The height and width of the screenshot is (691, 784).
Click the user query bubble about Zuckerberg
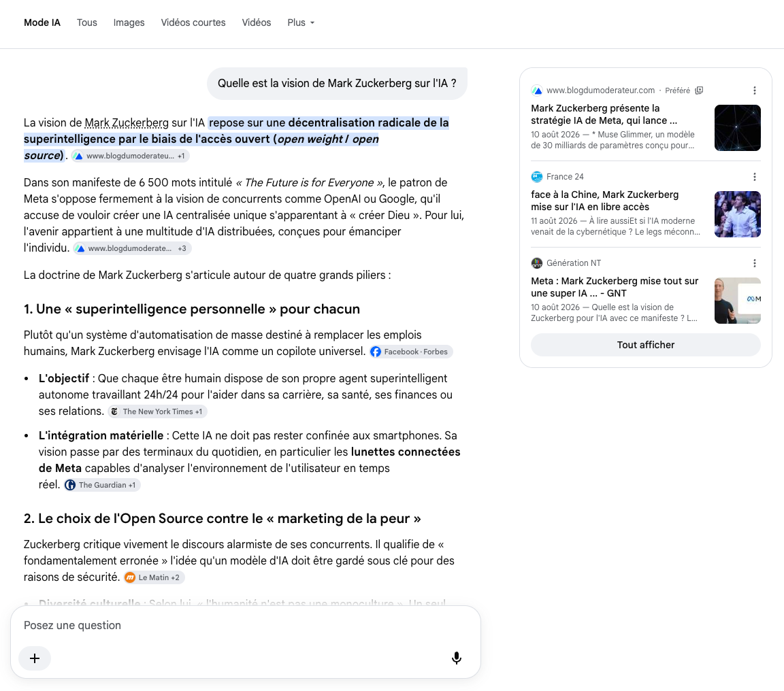(x=337, y=84)
